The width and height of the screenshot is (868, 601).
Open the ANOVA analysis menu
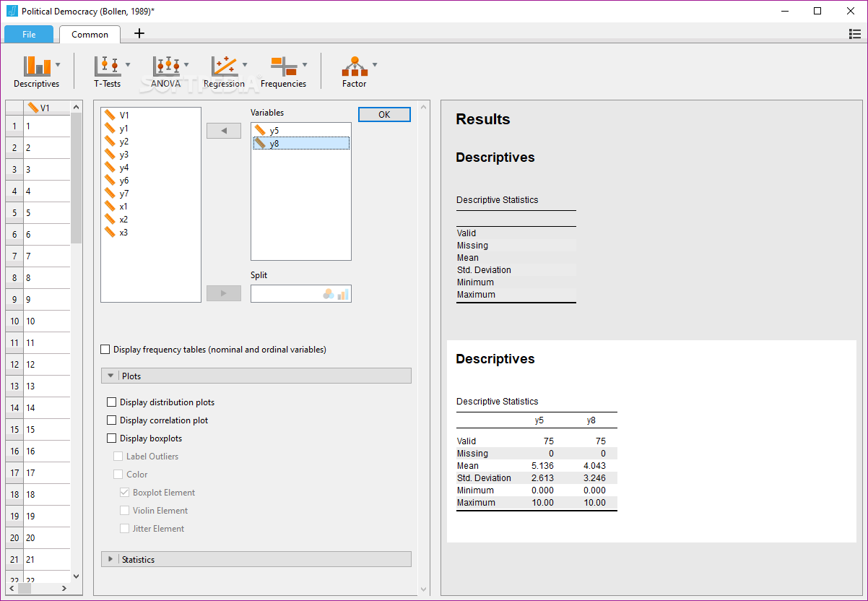click(166, 72)
